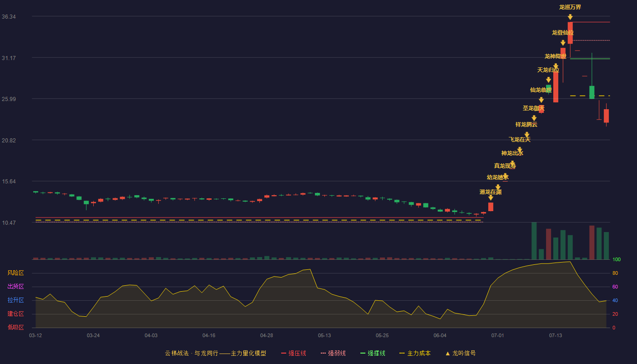Click the tallest green volume bar

coord(534,241)
